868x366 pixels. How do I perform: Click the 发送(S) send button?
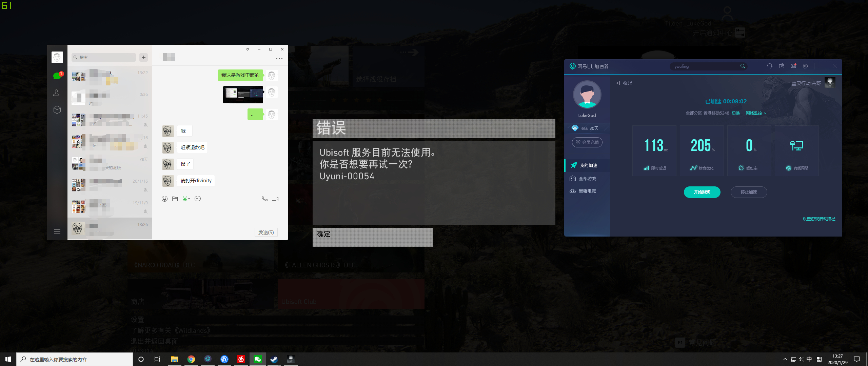[x=266, y=232]
